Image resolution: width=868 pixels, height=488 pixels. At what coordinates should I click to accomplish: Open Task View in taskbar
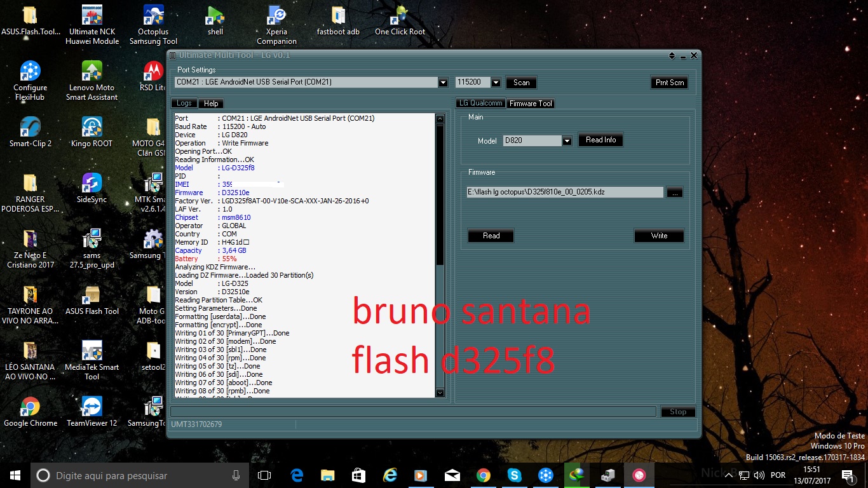pos(264,475)
